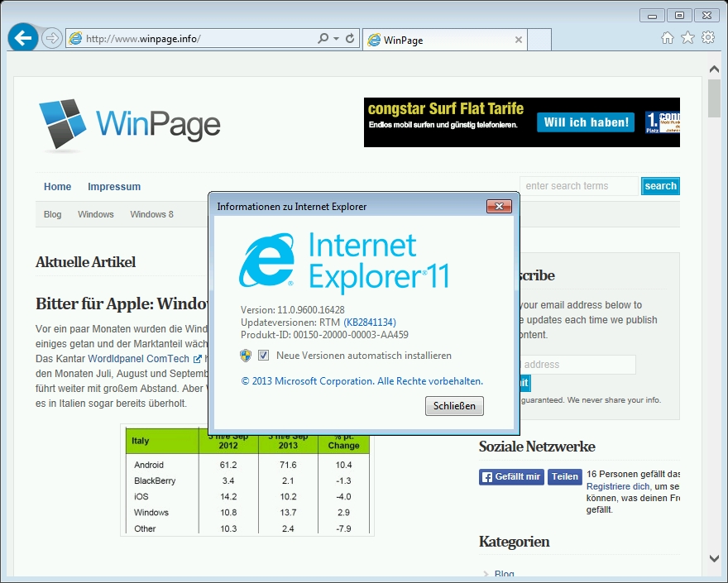The height and width of the screenshot is (583, 728).
Task: Close the WinPage tab
Action: pos(519,40)
